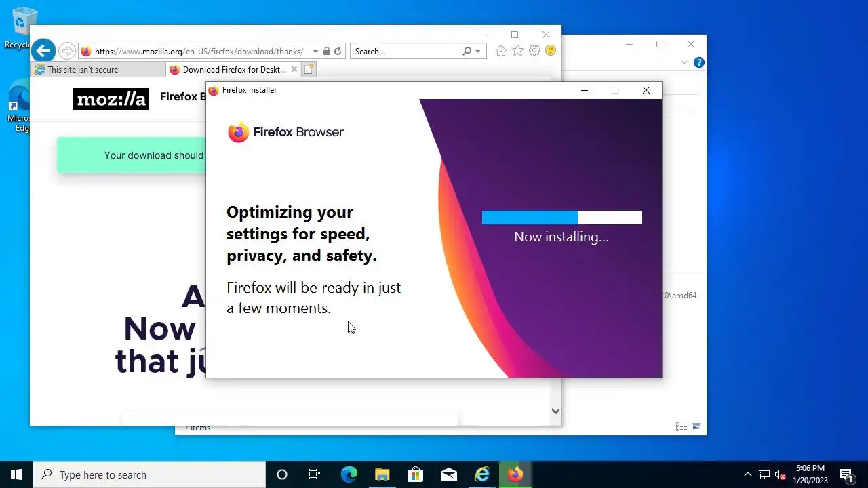The height and width of the screenshot is (488, 868).
Task: Close the Firefox Installer window
Action: coord(646,90)
